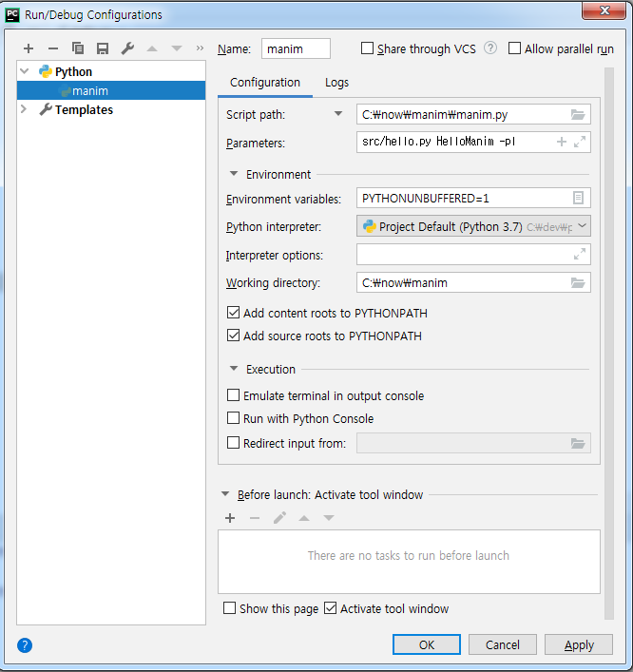The height and width of the screenshot is (672, 633).
Task: Remove the Before launch task
Action: (x=255, y=518)
